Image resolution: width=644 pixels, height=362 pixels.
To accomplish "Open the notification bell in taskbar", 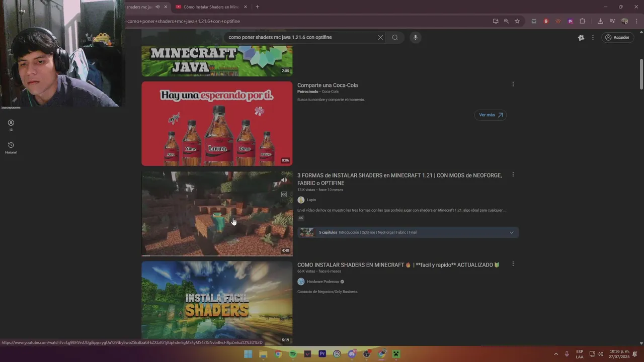I will tap(635, 354).
